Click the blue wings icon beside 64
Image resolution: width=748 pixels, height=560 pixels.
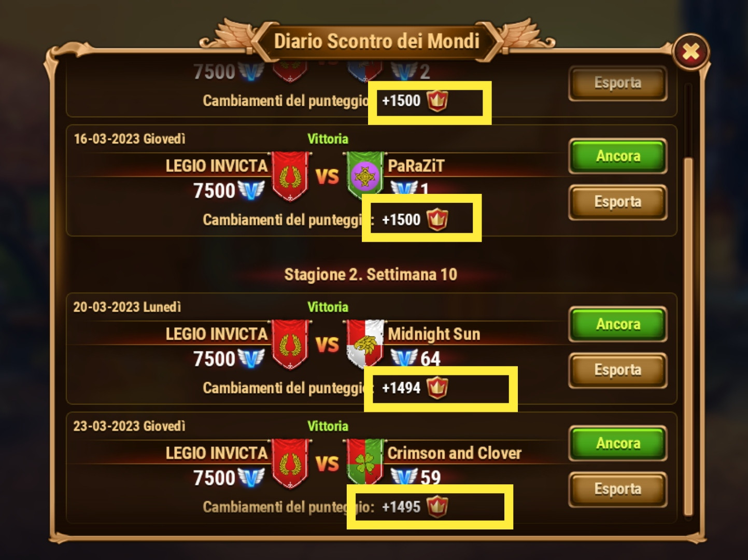404,357
